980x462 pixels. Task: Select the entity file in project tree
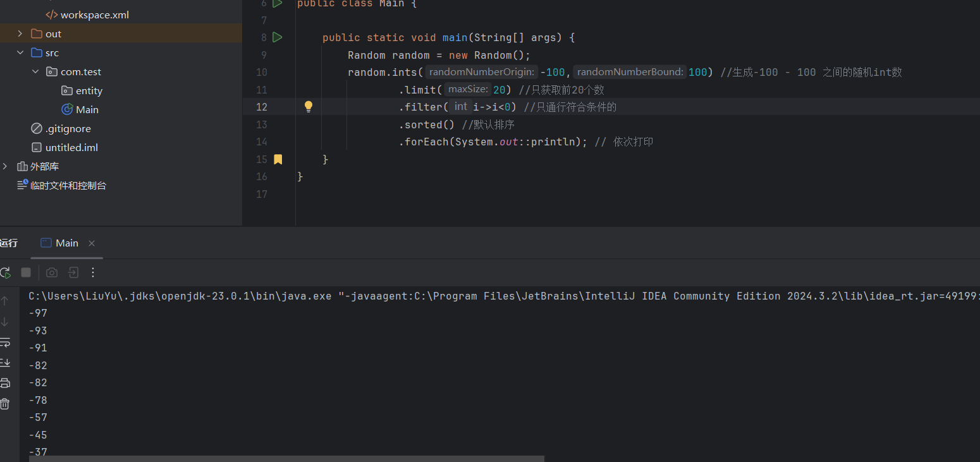pyautogui.click(x=89, y=90)
